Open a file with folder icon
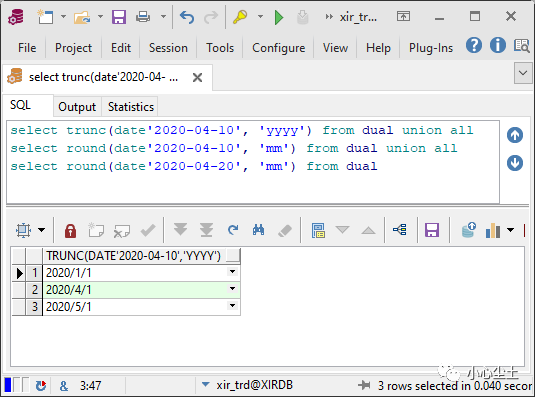 coord(82,17)
